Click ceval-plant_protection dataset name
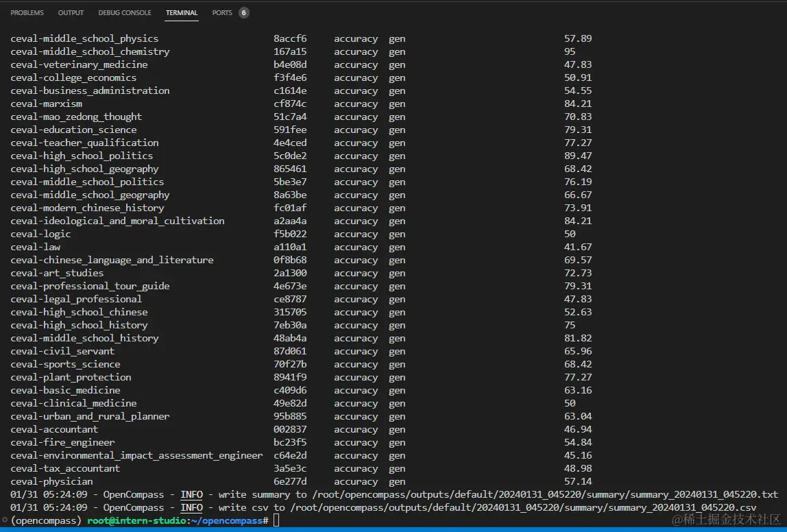Image resolution: width=787 pixels, height=532 pixels. tap(71, 378)
